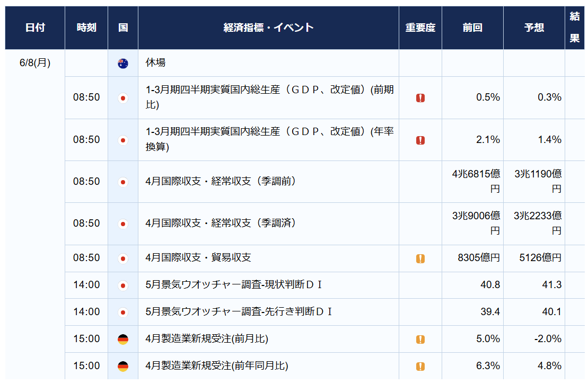The width and height of the screenshot is (588, 384).
Task: Select 4月国際収支・経常収支（季調前） event
Action: tap(221, 181)
